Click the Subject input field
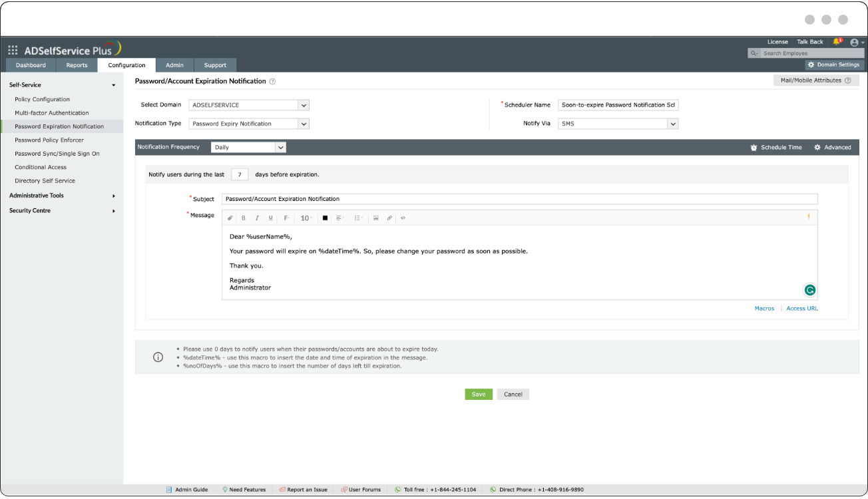The height and width of the screenshot is (499, 868). (520, 199)
